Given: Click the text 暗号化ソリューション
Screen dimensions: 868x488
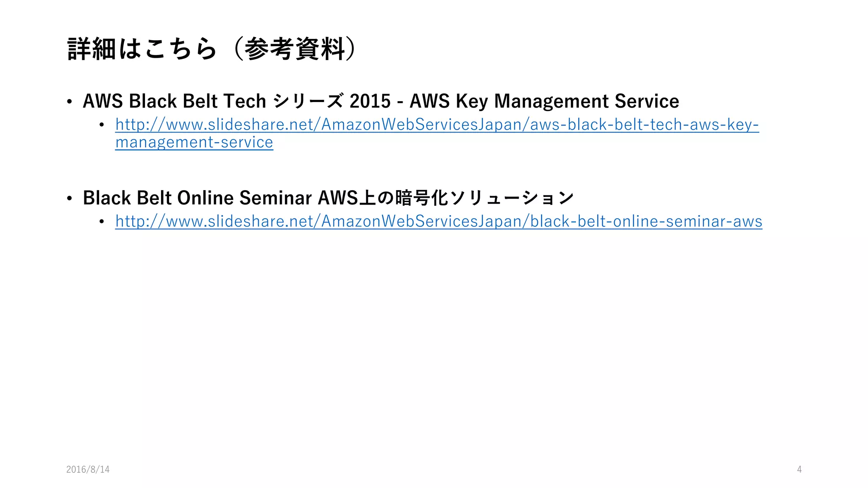Looking at the screenshot, I should point(484,198).
